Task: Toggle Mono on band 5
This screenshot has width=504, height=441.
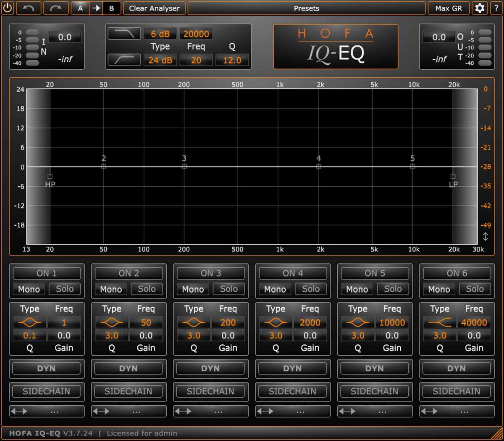Action: (x=357, y=289)
